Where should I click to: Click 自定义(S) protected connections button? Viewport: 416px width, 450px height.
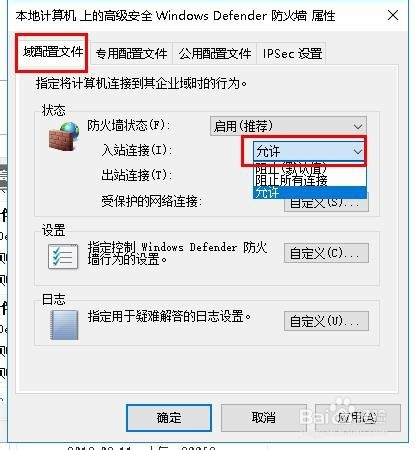(326, 204)
